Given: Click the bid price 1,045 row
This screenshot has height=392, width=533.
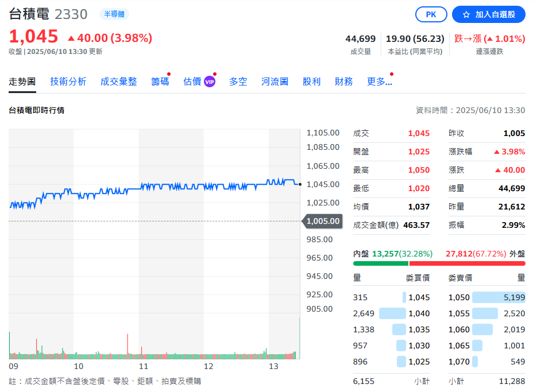Looking at the screenshot, I should (x=392, y=297).
